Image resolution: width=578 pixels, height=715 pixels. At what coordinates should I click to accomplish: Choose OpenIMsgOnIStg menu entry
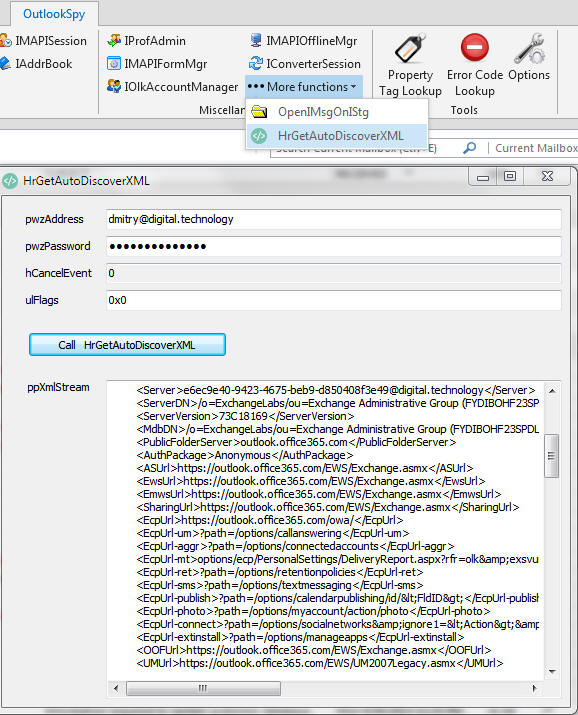[336, 112]
